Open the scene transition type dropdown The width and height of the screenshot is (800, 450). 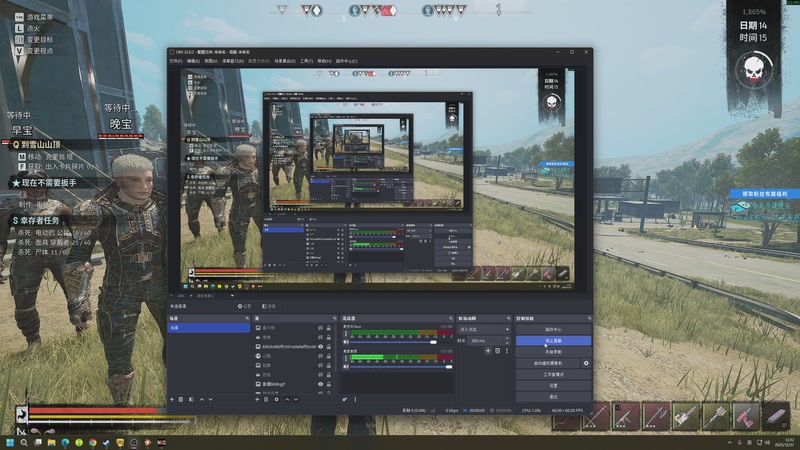pyautogui.click(x=484, y=330)
